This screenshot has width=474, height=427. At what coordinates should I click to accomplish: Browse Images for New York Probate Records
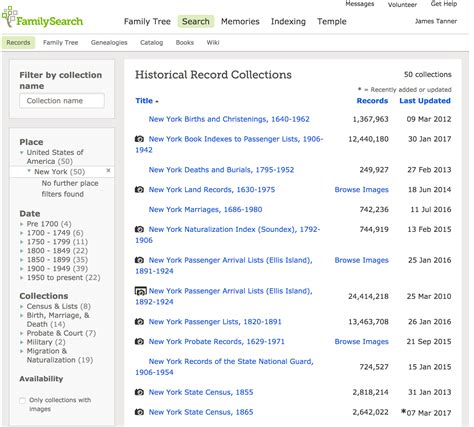click(x=362, y=342)
